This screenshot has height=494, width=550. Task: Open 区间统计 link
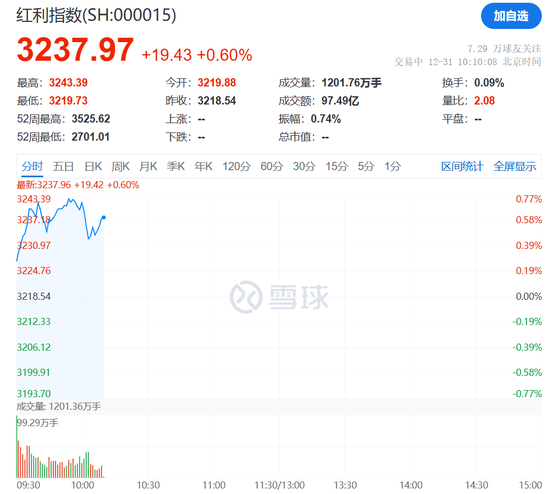[x=462, y=166]
